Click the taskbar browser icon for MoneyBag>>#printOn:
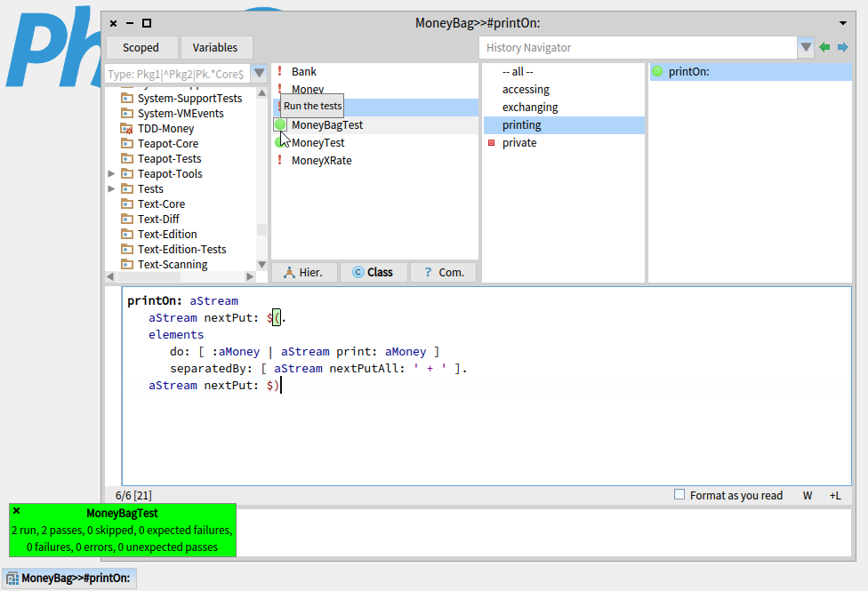 point(12,579)
